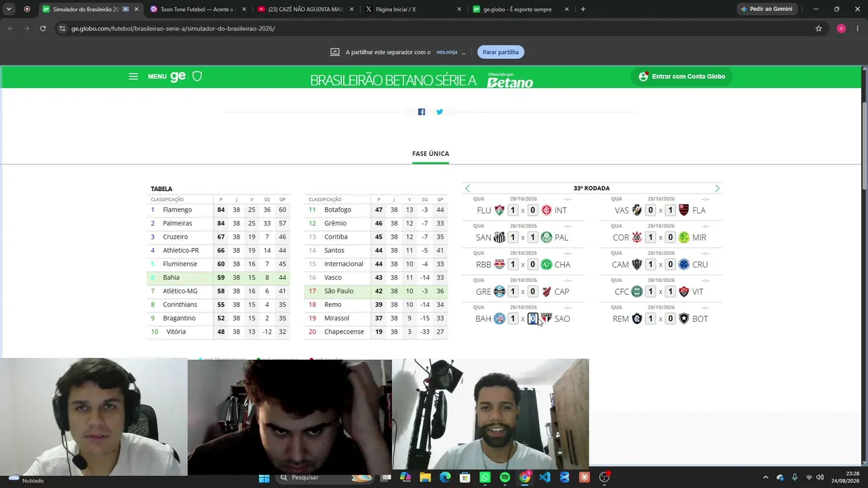This screenshot has width=868, height=488.
Task: Edit São Paulo score in BAH x SAO
Action: click(x=533, y=319)
